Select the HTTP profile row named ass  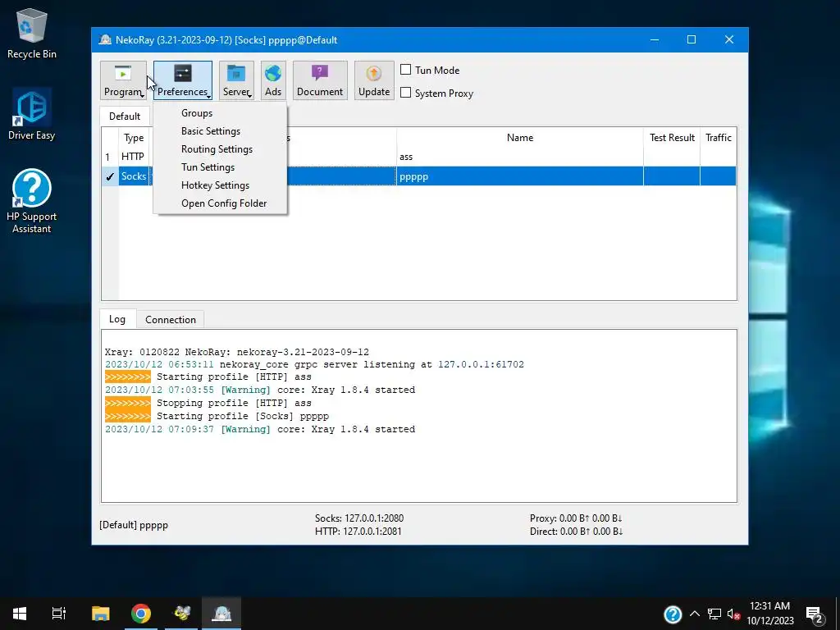point(419,157)
